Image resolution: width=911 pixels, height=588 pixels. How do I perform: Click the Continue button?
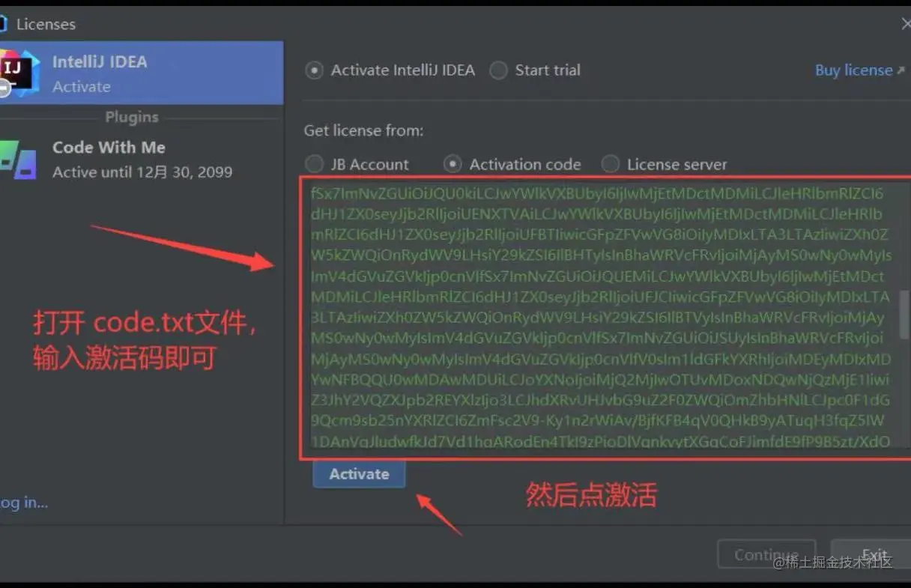(766, 555)
